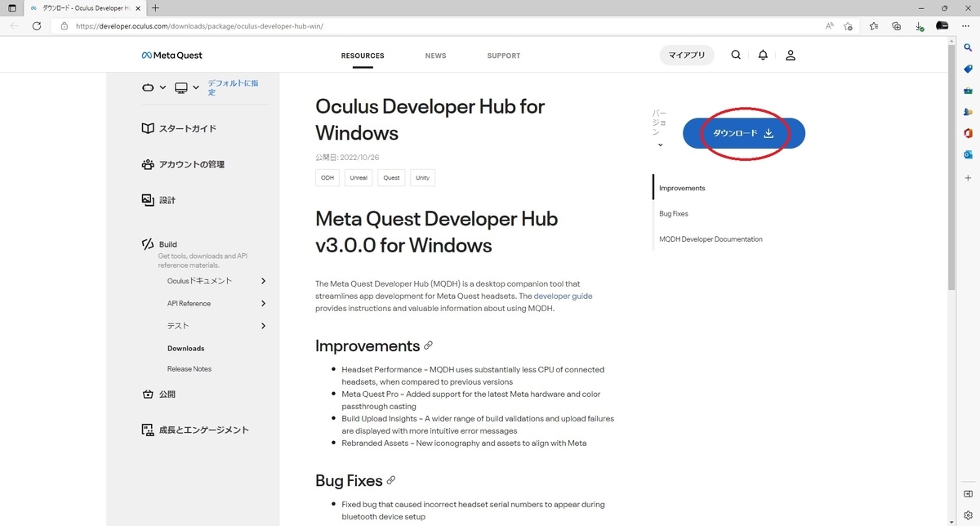
Task: Select the 公開 publish icon
Action: 148,394
